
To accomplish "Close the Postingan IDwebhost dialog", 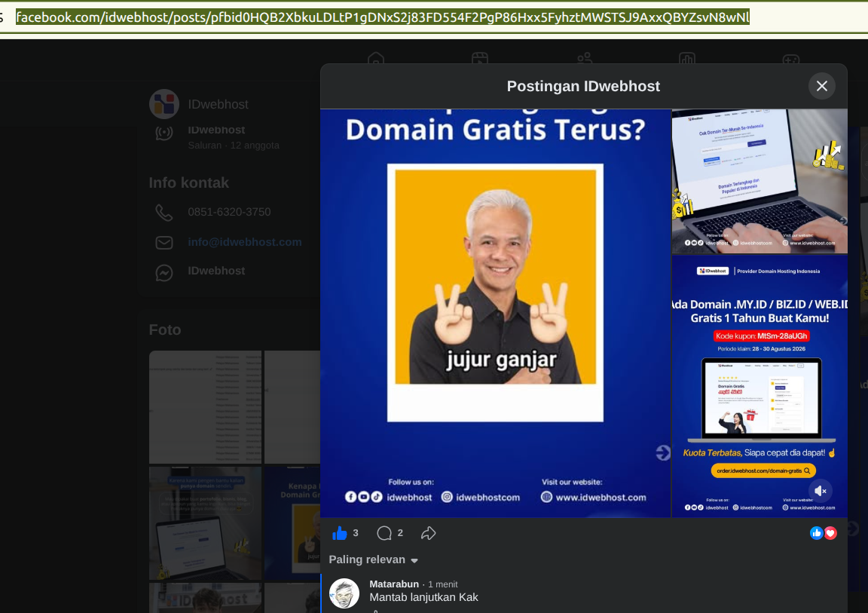I will pyautogui.click(x=821, y=87).
